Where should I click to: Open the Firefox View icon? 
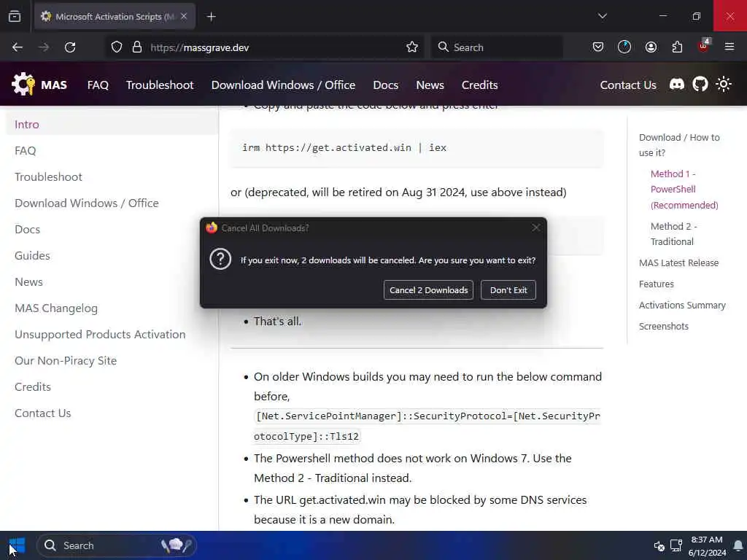click(x=15, y=17)
